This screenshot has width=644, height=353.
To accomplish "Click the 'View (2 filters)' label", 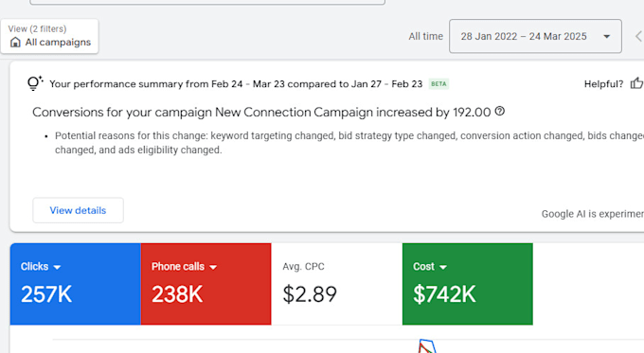I will (x=37, y=28).
